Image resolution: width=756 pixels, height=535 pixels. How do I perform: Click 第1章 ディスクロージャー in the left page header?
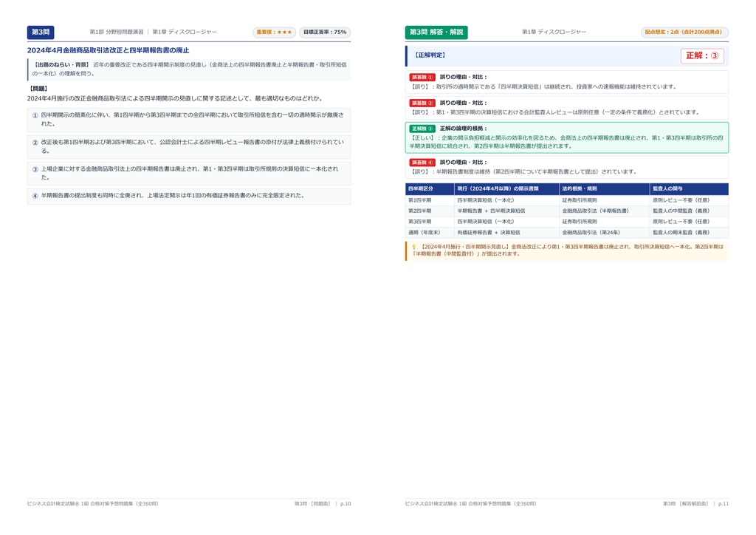(185, 33)
